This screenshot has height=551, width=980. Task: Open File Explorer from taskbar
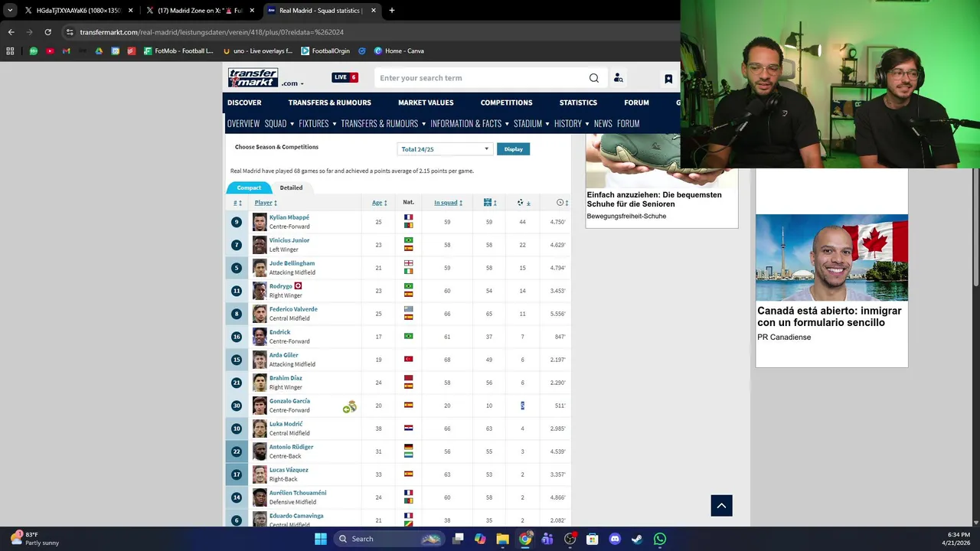502,539
